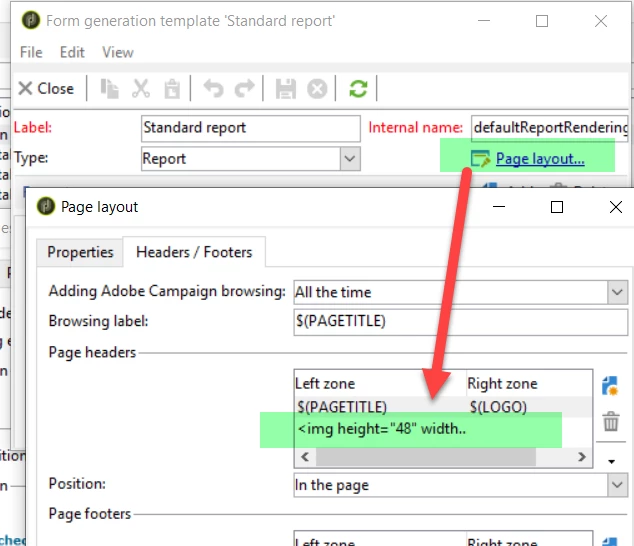Maximize the Page layout dialog
The height and width of the screenshot is (546, 634).
pyautogui.click(x=557, y=207)
